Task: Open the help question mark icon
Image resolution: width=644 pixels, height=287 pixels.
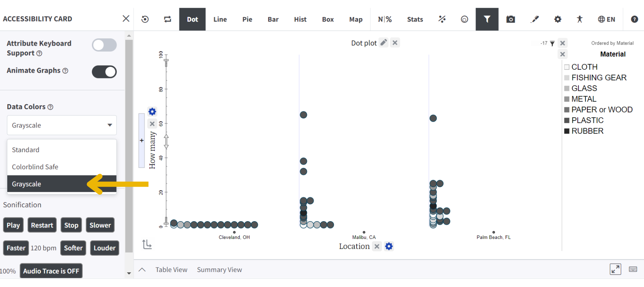Action: point(634,19)
